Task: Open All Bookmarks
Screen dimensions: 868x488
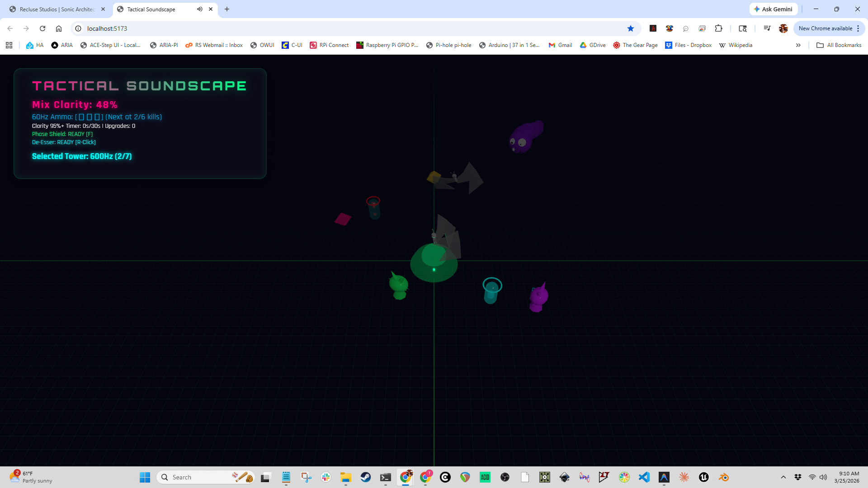Action: pyautogui.click(x=839, y=45)
